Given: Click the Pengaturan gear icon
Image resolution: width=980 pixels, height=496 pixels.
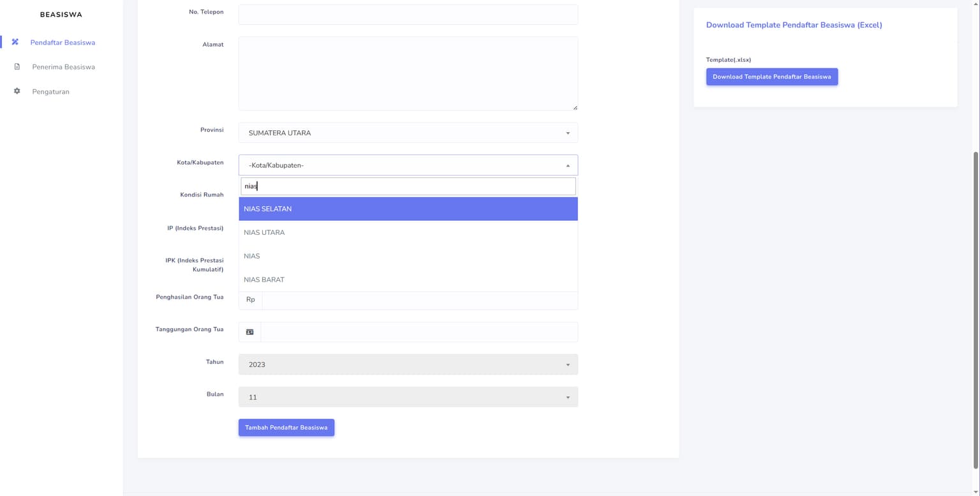Looking at the screenshot, I should 17,91.
